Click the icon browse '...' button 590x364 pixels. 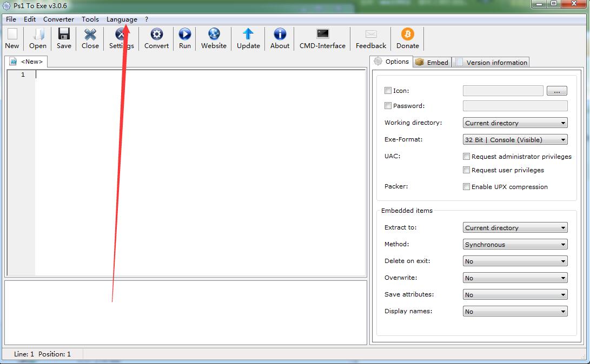point(556,91)
